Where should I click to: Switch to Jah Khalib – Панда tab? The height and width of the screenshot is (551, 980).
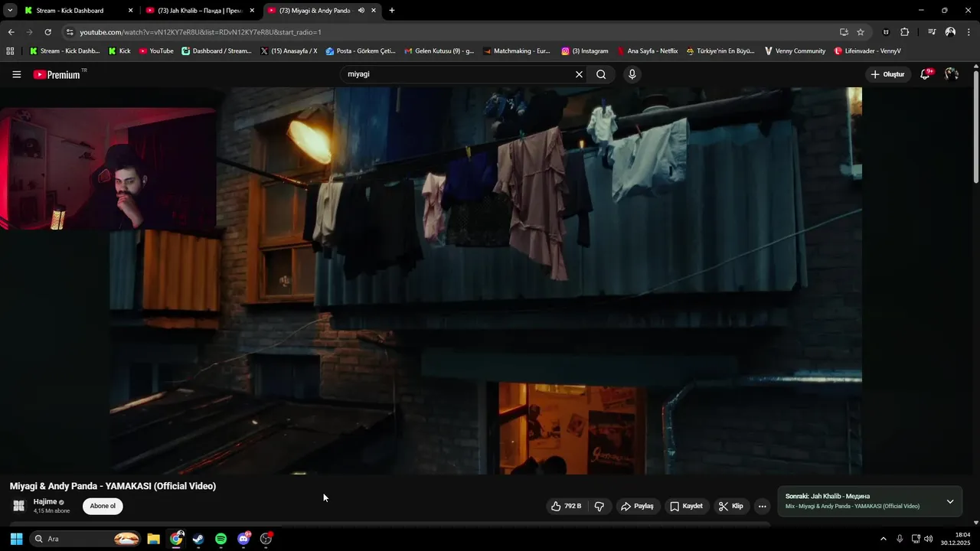pyautogui.click(x=200, y=11)
